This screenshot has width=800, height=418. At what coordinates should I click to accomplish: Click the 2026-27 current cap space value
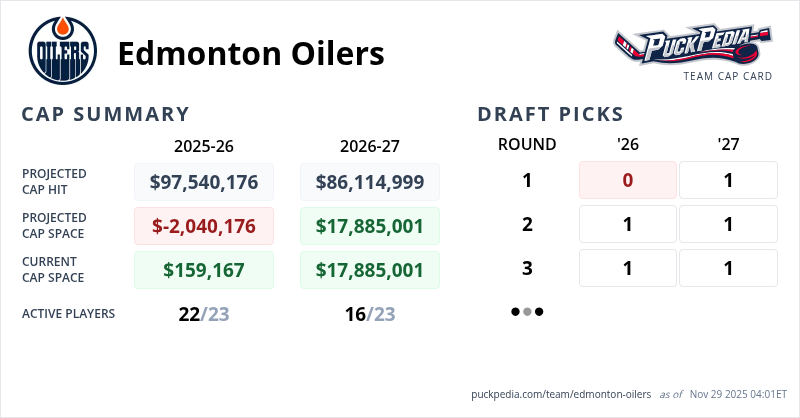click(x=369, y=269)
